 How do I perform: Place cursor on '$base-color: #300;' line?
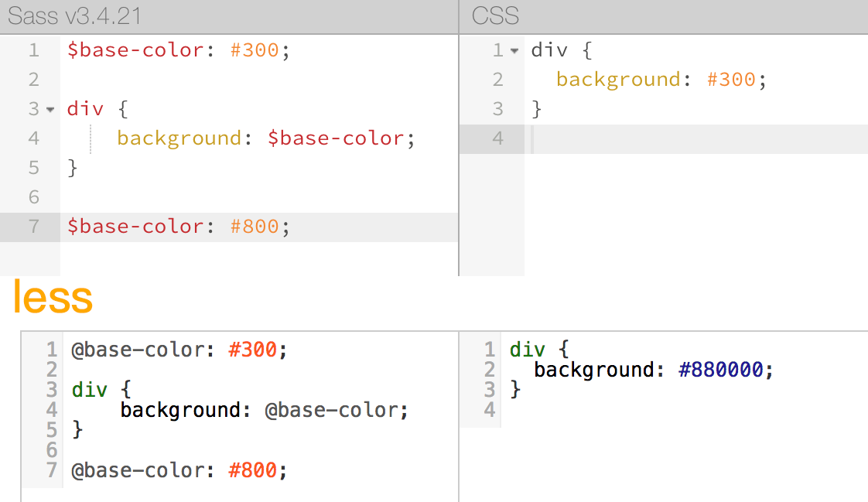coord(178,50)
